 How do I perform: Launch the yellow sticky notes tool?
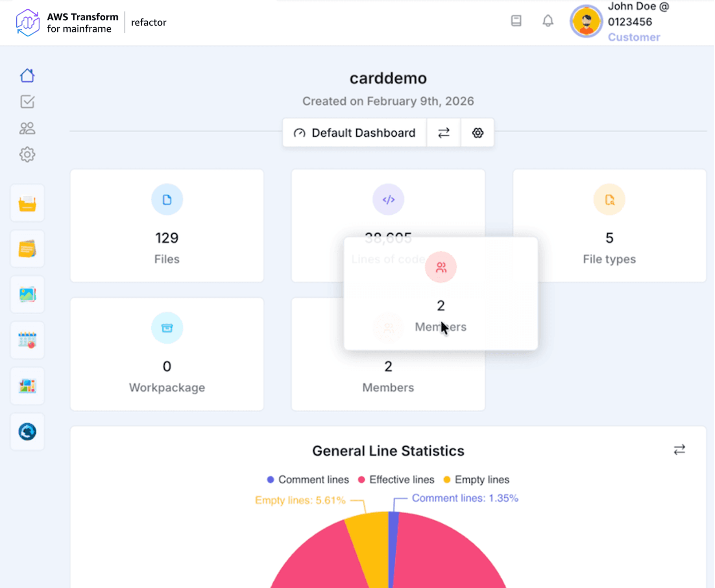click(27, 249)
